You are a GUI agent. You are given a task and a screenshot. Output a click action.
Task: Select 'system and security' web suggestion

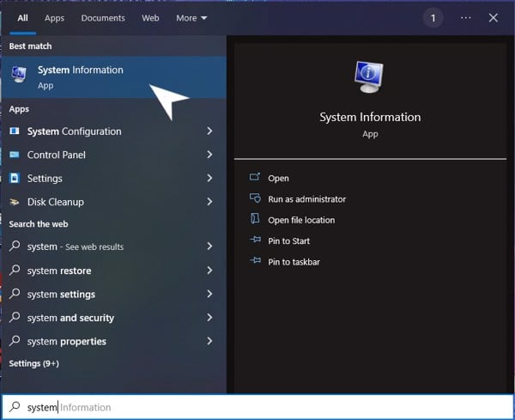(113, 318)
